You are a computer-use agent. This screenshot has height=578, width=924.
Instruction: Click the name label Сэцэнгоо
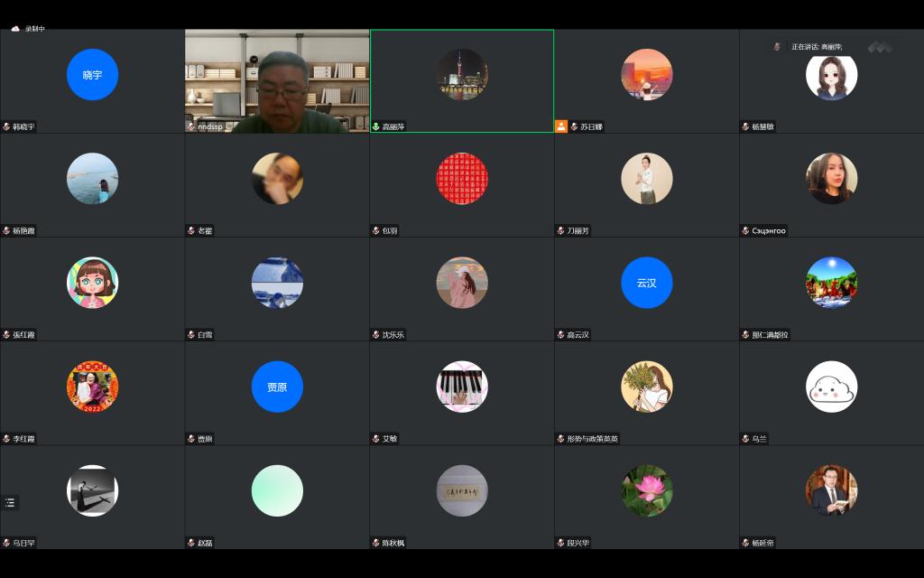tap(769, 231)
